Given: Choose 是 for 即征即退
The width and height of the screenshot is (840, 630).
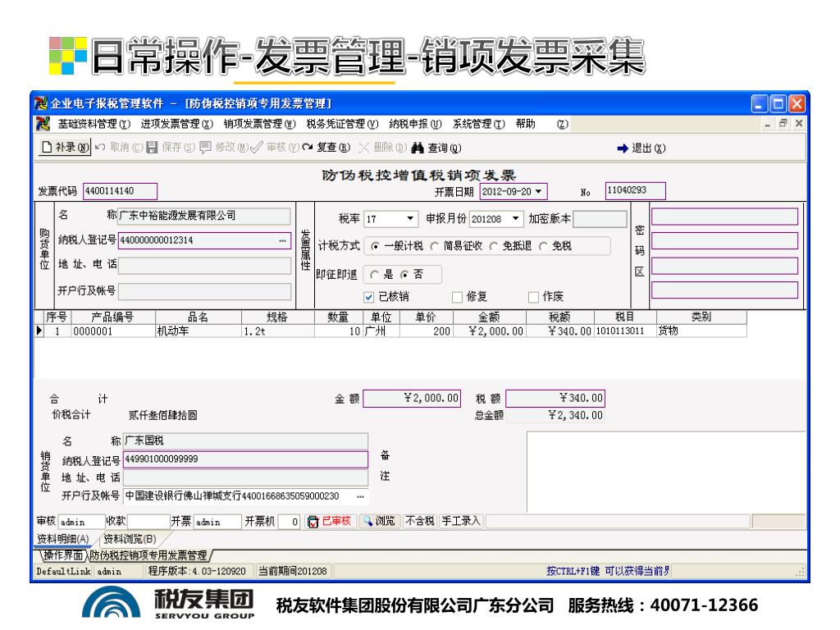Looking at the screenshot, I should pyautogui.click(x=374, y=274).
